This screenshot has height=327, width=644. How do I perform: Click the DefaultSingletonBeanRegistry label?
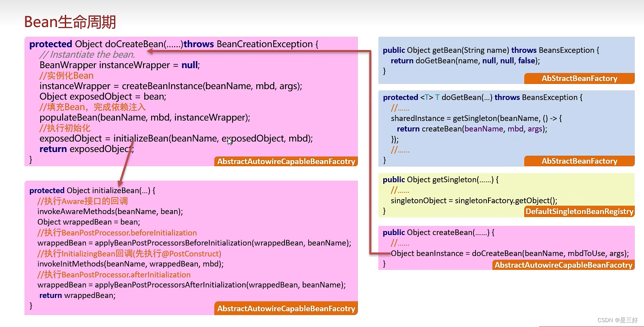coord(580,211)
